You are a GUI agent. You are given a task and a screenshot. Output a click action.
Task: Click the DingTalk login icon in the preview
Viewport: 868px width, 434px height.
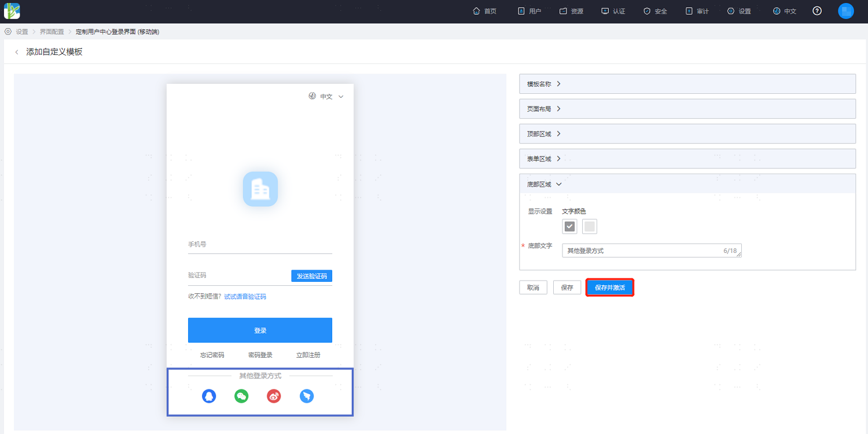(307, 396)
